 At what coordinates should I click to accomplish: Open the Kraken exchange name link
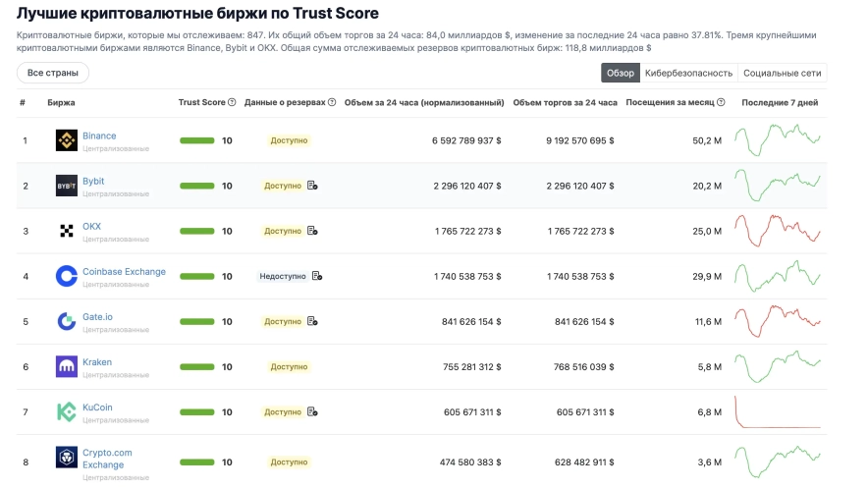point(97,361)
